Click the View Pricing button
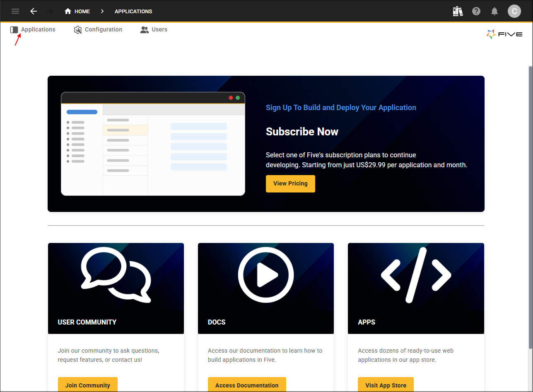 pos(290,183)
